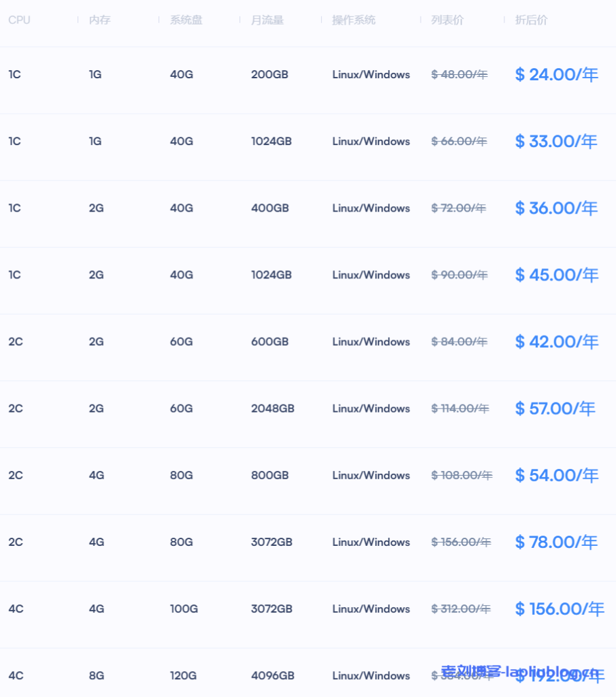Select the 100G system disk cell
This screenshot has height=697, width=616.
[x=184, y=609]
